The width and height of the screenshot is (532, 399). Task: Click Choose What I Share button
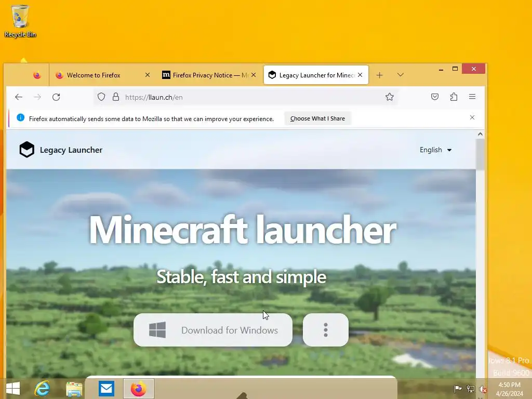(x=317, y=118)
